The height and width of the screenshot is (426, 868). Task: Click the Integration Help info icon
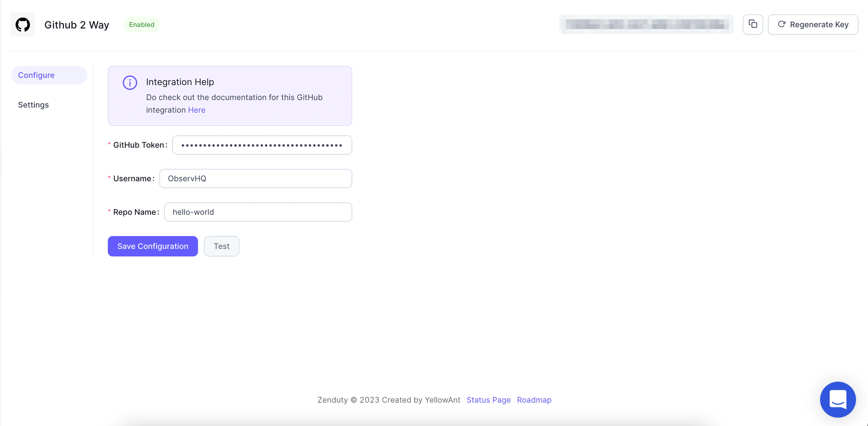click(x=130, y=82)
